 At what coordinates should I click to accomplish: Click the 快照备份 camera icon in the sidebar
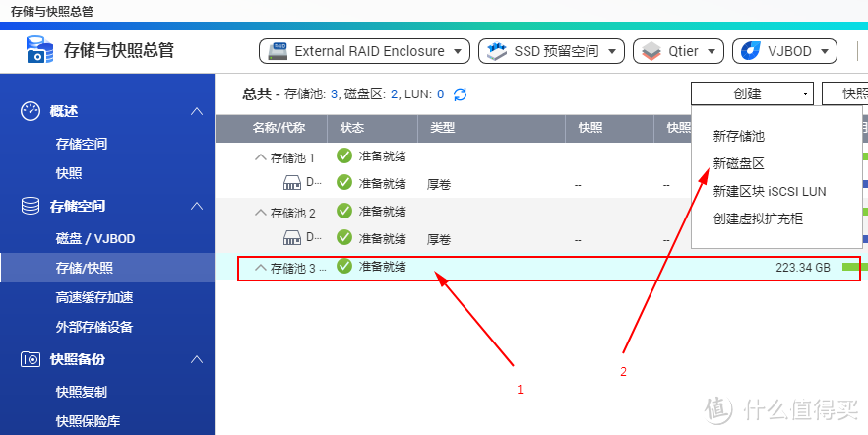pyautogui.click(x=31, y=360)
